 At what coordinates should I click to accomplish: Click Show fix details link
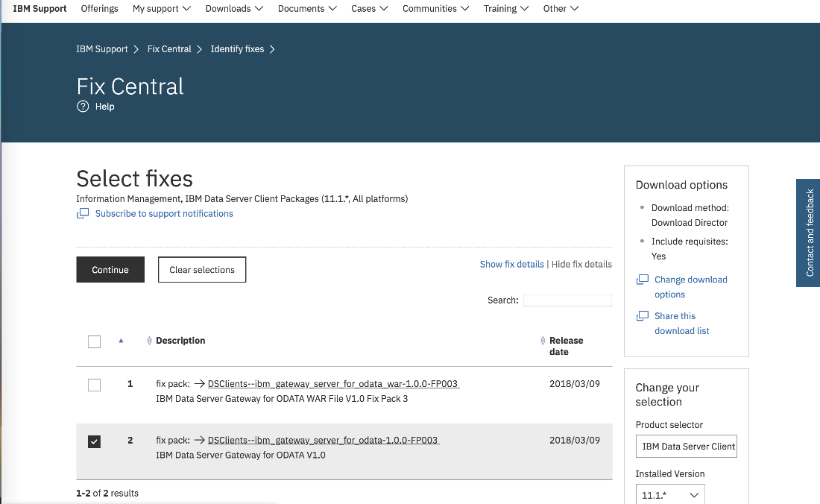click(512, 265)
